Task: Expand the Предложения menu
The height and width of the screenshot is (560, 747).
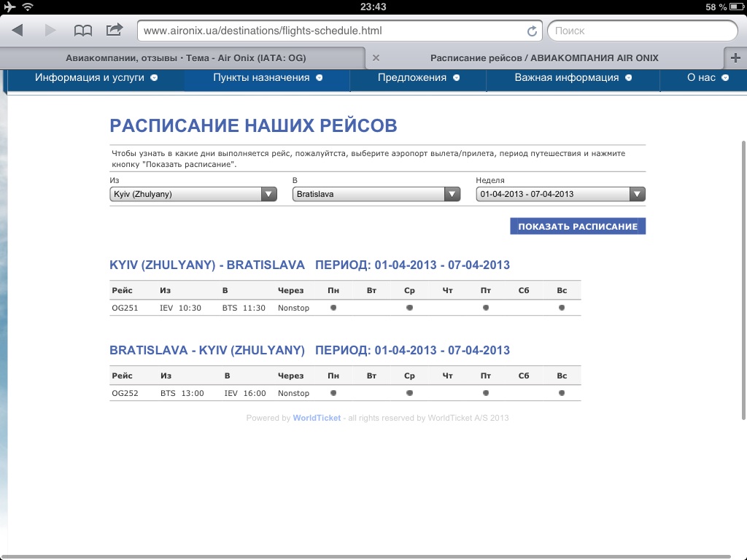Action: tap(419, 78)
